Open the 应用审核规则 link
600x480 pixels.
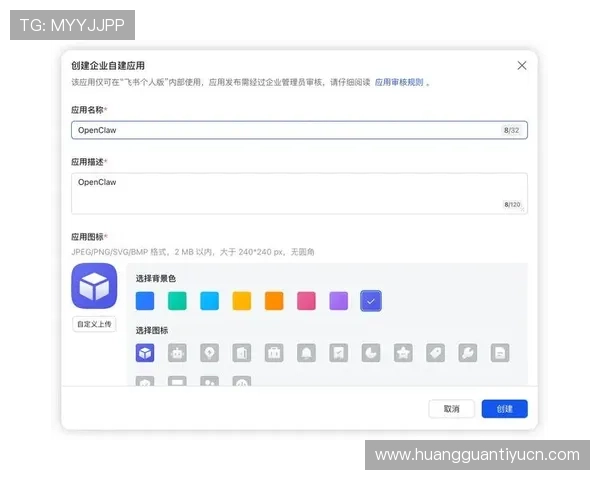point(399,82)
